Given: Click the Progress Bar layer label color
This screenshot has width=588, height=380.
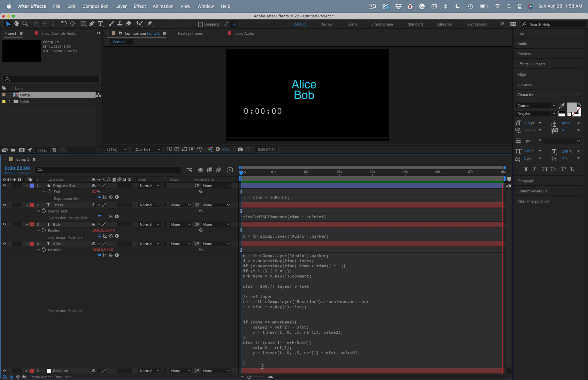Looking at the screenshot, I should tap(32, 186).
